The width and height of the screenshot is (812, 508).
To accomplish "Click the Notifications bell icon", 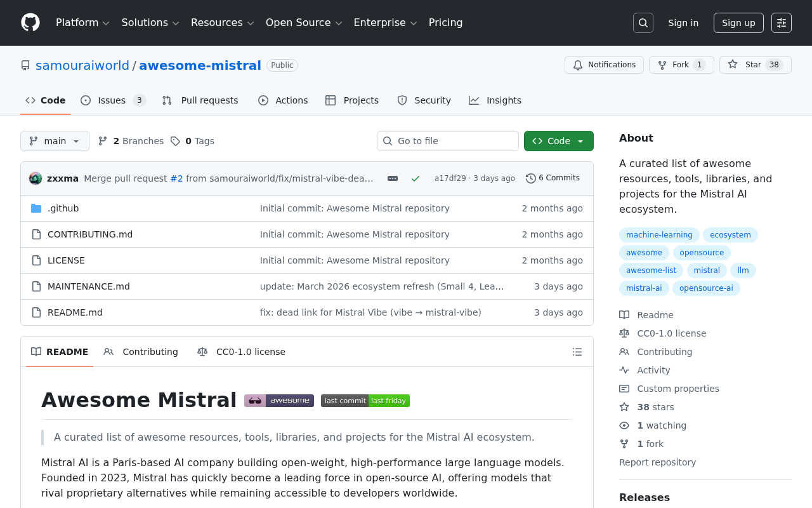I will tap(578, 65).
